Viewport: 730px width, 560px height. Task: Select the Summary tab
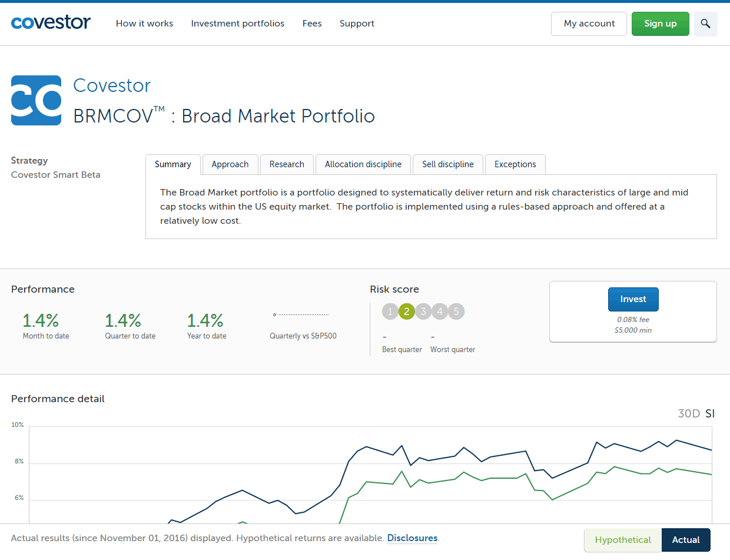tap(173, 164)
